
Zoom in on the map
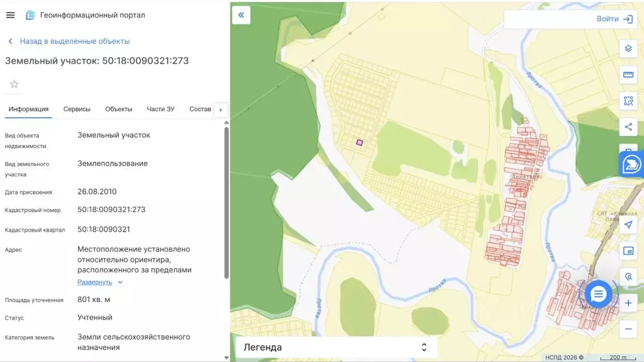coord(628,303)
